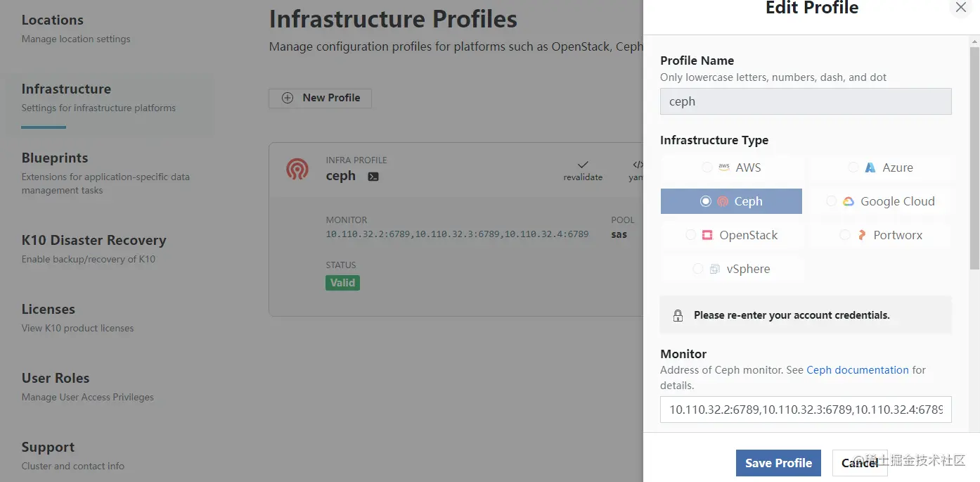Click the vSphere logo icon
Image resolution: width=980 pixels, height=482 pixels.
(715, 269)
